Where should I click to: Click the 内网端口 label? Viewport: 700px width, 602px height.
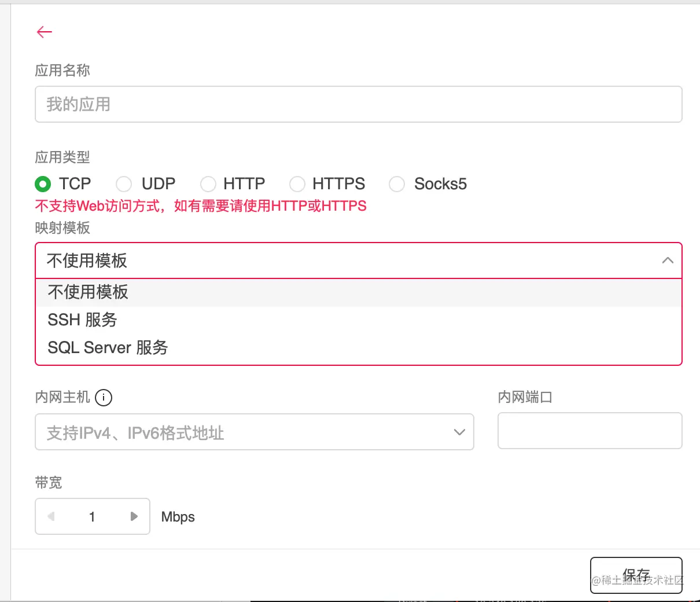point(525,398)
